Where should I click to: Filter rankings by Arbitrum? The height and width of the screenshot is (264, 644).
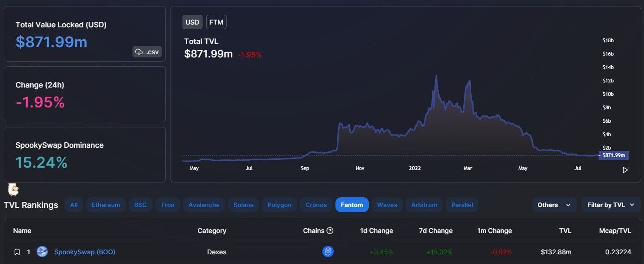coord(424,205)
